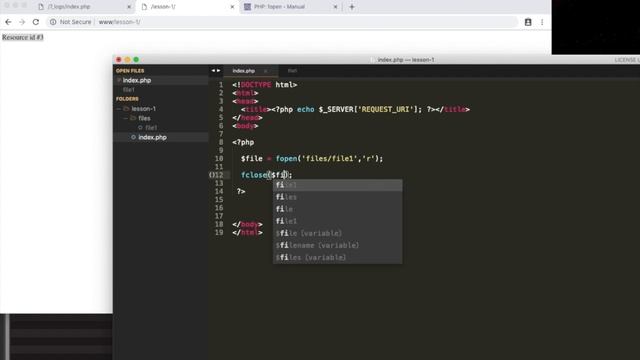Choose the highlighted first autocomplete suggestion
The height and width of the screenshot is (360, 640).
[338, 185]
